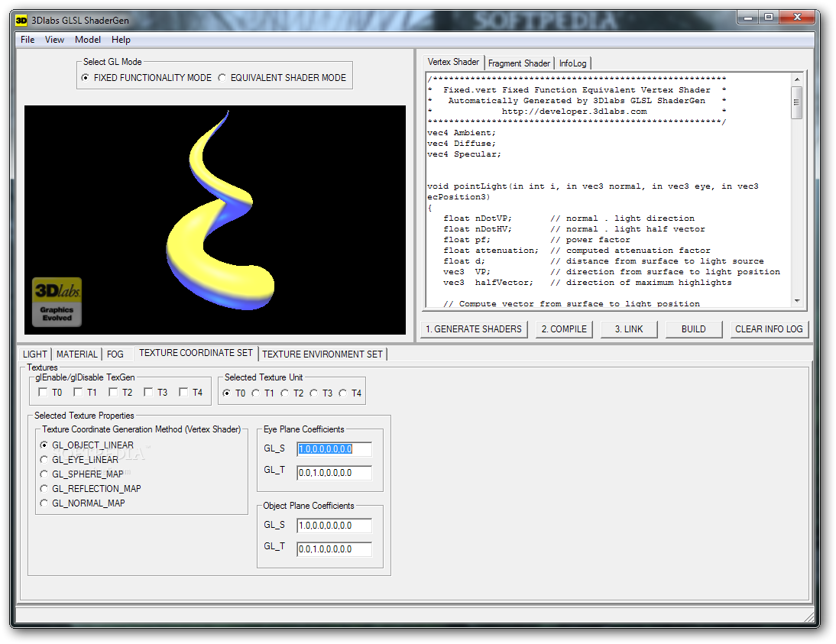The image size is (836, 644).
Task: Select texture unit T0 radio button
Action: click(227, 393)
